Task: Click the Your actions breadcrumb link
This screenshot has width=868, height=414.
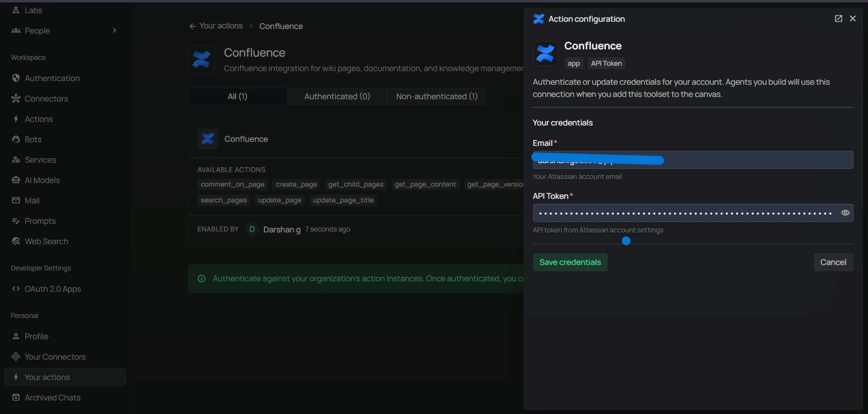Action: (221, 26)
